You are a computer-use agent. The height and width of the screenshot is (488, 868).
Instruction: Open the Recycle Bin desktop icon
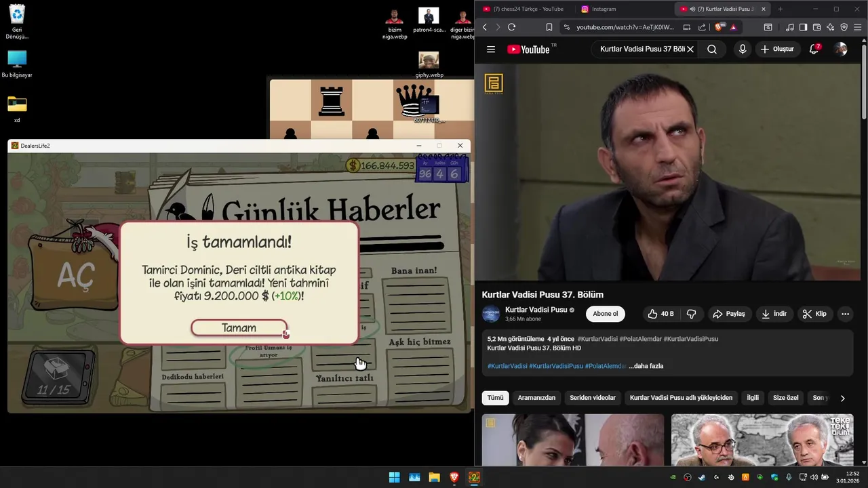click(17, 22)
